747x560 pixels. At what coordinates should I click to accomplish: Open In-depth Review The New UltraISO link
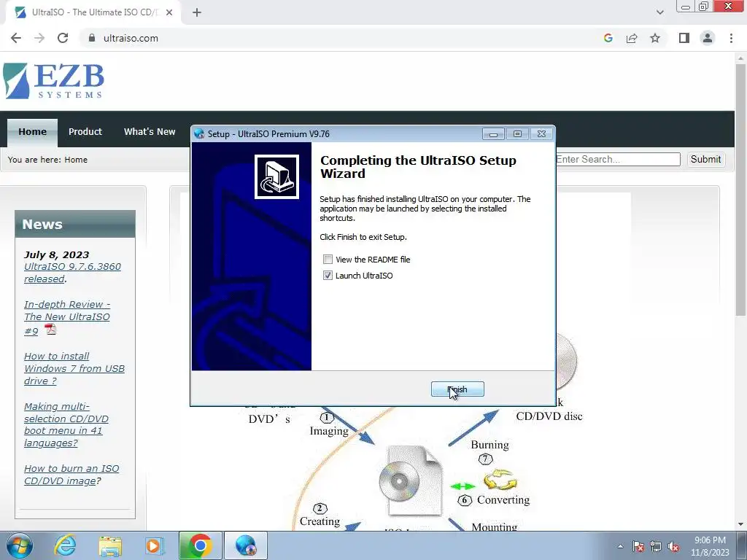click(x=66, y=317)
